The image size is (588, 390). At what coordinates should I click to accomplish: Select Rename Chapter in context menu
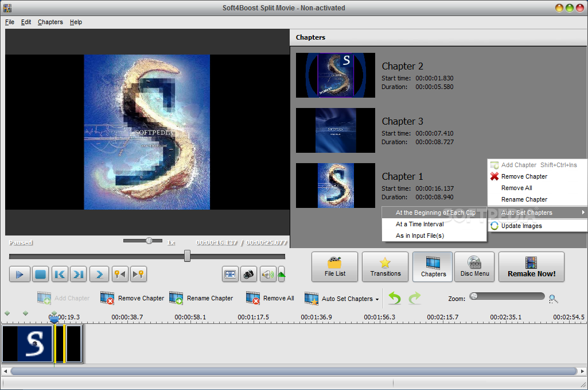pos(538,199)
